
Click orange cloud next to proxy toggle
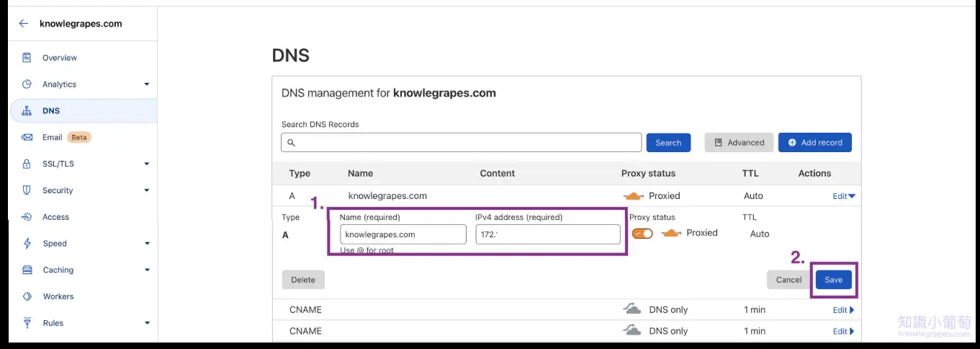click(670, 233)
